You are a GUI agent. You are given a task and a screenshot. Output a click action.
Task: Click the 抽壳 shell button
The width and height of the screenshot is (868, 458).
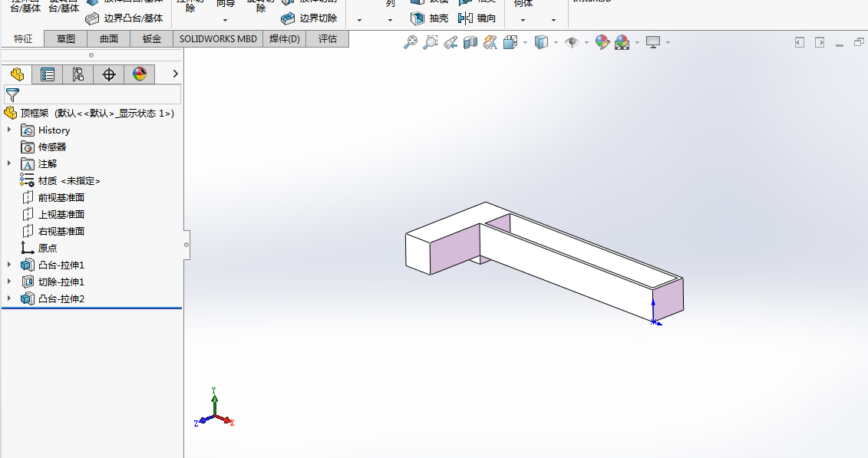[x=430, y=18]
